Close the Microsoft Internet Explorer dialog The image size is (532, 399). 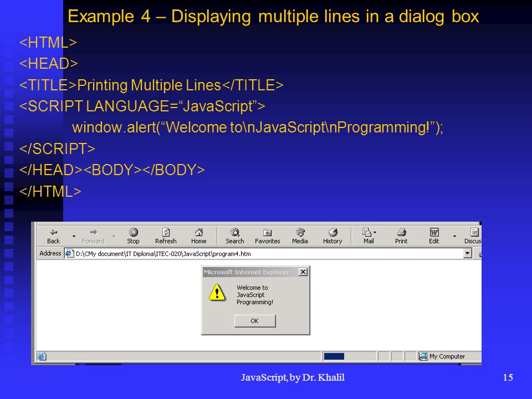pos(303,272)
